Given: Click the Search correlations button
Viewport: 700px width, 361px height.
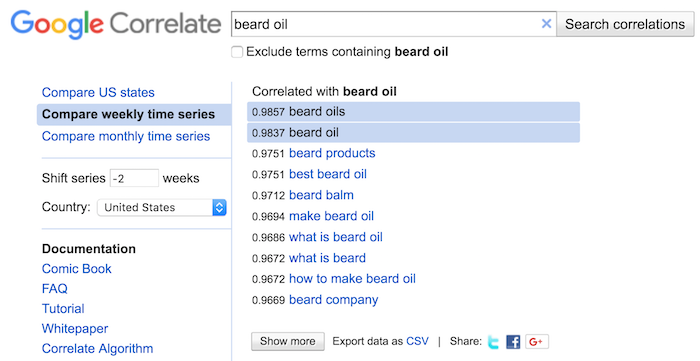Looking at the screenshot, I should click(625, 24).
